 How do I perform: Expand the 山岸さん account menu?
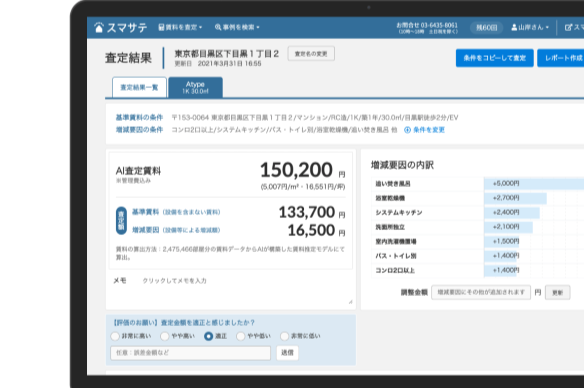530,27
